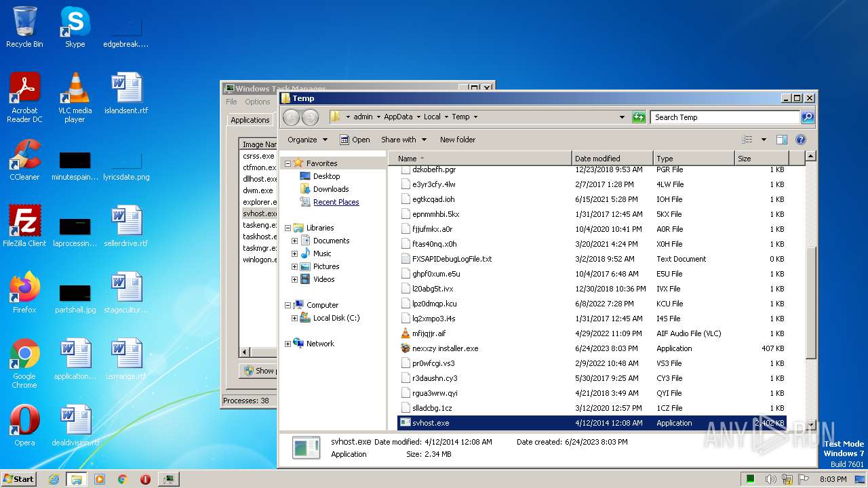
Task: Open Task Manager Options menu
Action: pyautogui.click(x=257, y=102)
